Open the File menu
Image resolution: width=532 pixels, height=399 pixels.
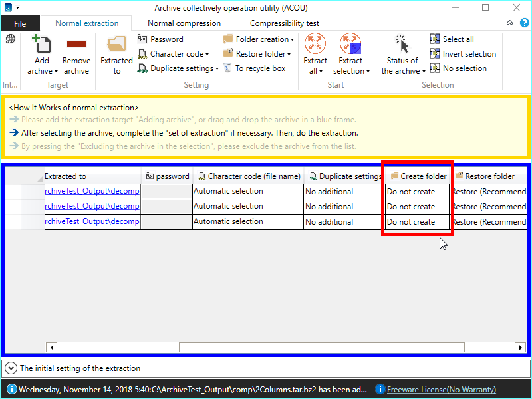20,23
